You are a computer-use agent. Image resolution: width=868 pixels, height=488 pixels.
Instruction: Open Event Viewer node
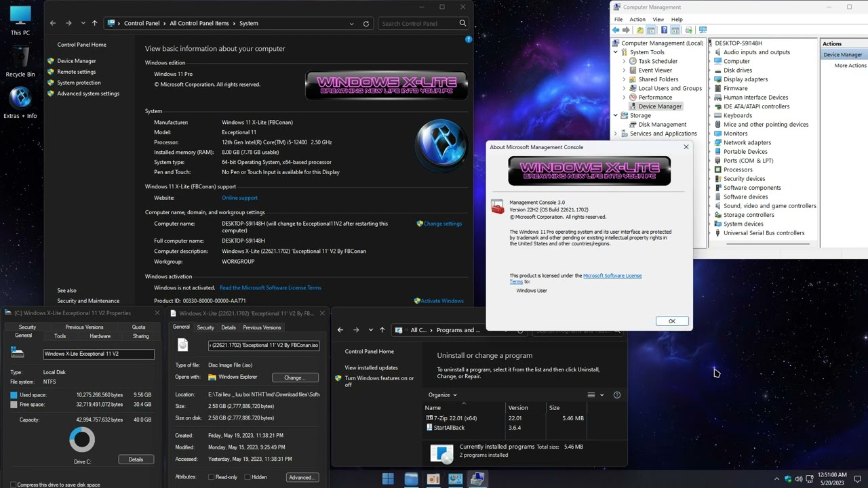(x=655, y=70)
